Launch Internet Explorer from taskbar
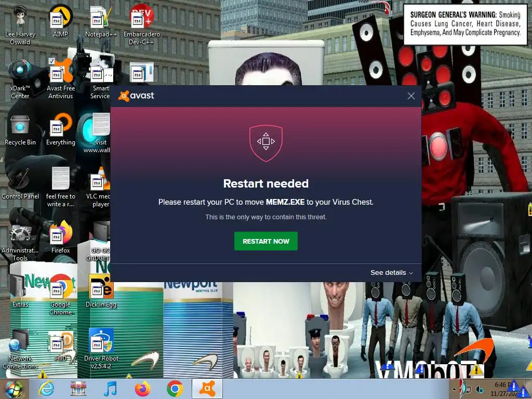Image resolution: width=532 pixels, height=399 pixels. click(46, 389)
